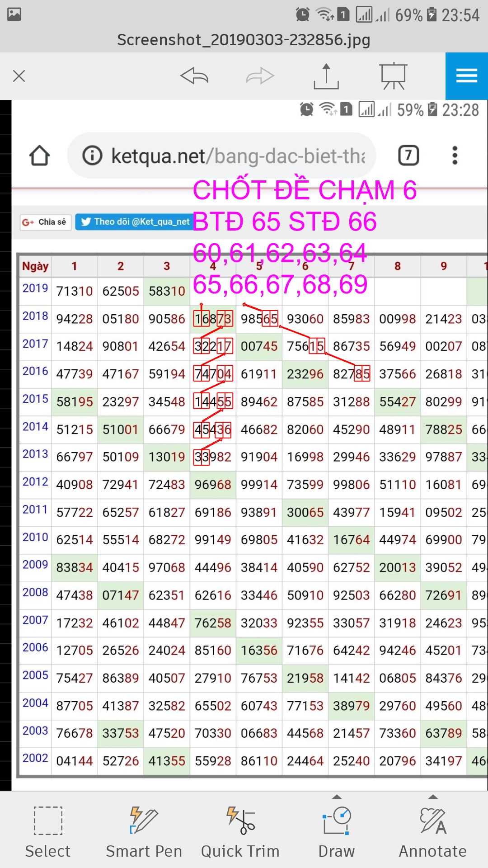
Task: Close the editor with X icon
Action: pyautogui.click(x=19, y=76)
